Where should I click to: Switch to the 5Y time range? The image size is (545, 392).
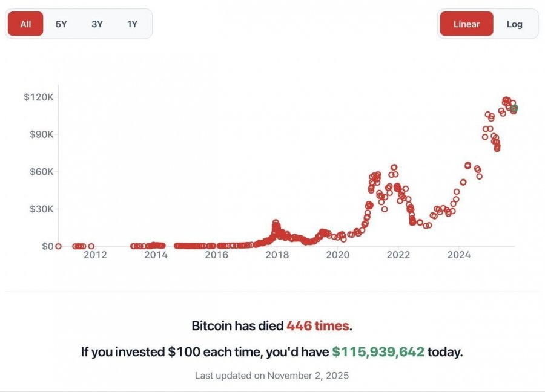tap(61, 24)
